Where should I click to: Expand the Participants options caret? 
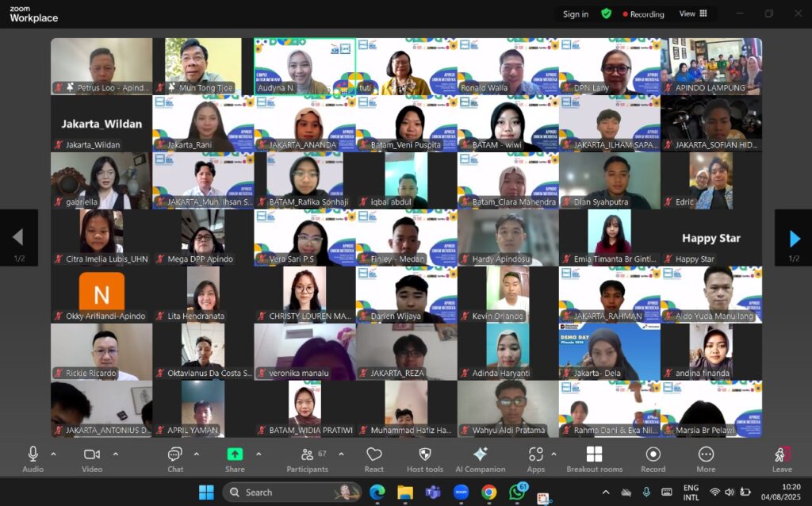[x=341, y=454]
